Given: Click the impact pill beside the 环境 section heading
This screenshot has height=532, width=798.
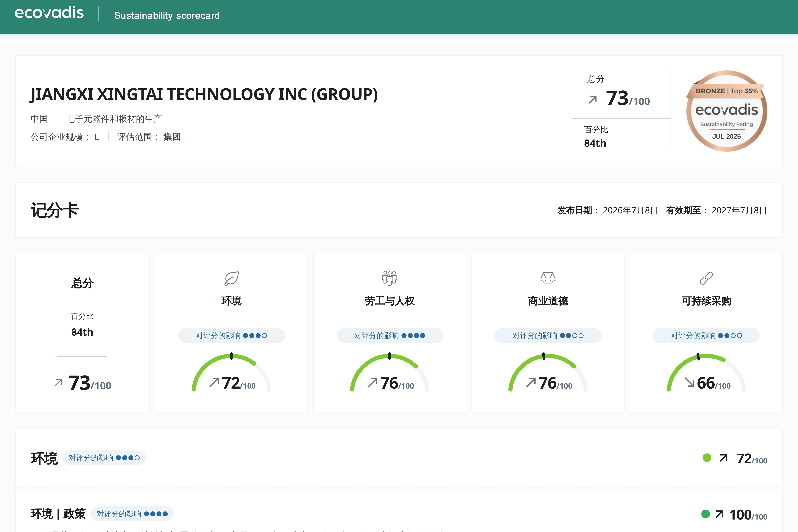Looking at the screenshot, I should (104, 458).
